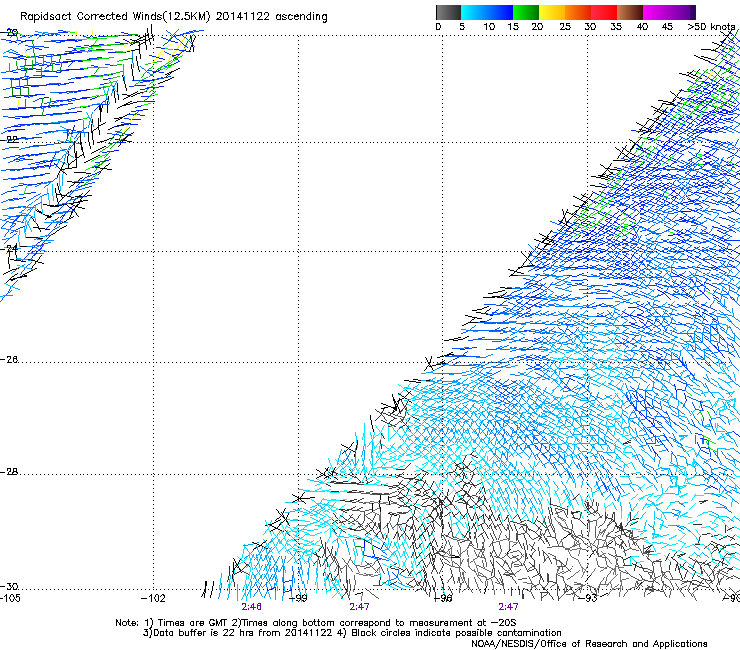Click the yellow 20-25 knots color segment

[x=552, y=12]
